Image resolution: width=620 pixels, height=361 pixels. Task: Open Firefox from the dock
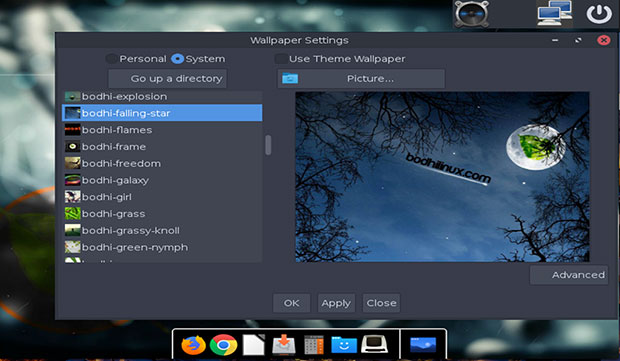point(193,345)
